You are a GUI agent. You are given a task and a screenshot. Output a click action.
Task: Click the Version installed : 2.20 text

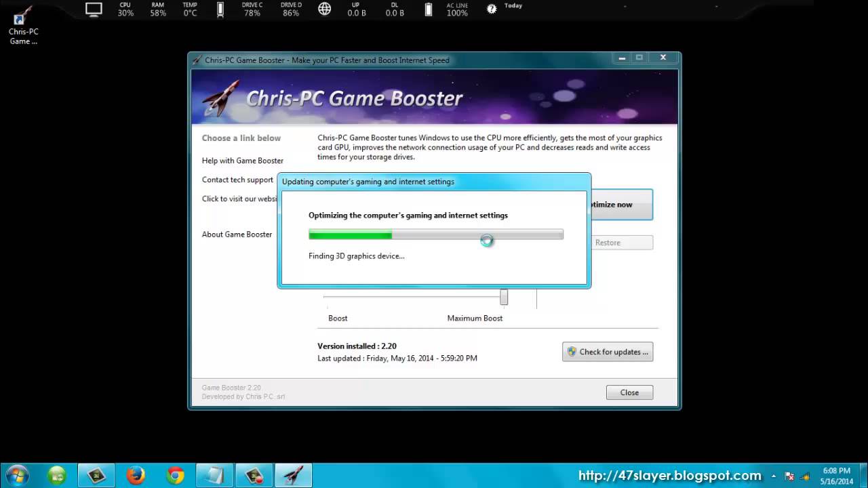pos(357,346)
